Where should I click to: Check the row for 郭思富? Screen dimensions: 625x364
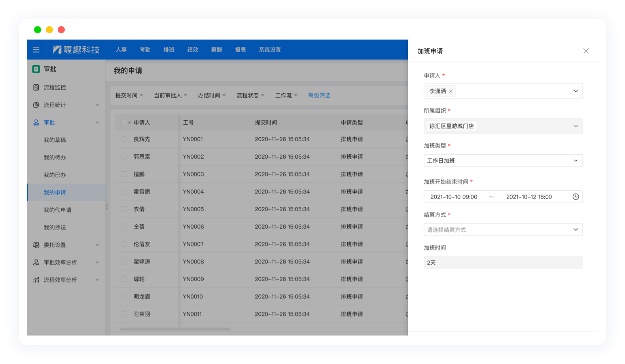click(x=124, y=157)
